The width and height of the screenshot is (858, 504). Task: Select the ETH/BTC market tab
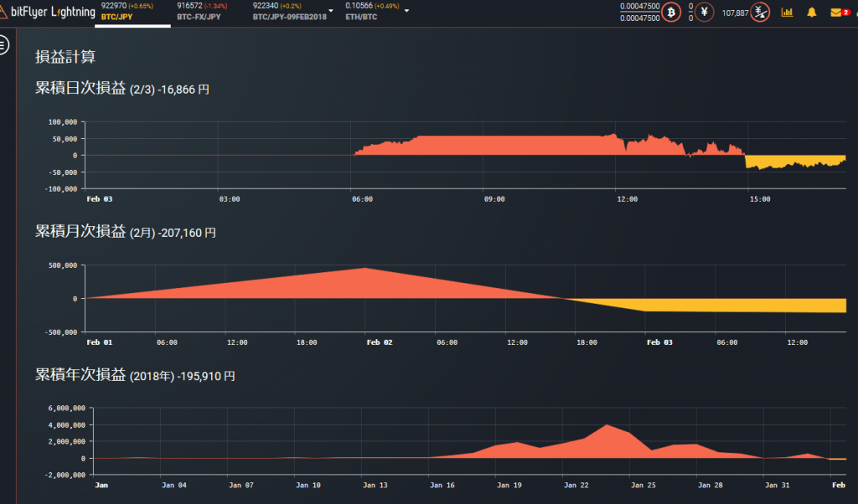pyautogui.click(x=369, y=12)
